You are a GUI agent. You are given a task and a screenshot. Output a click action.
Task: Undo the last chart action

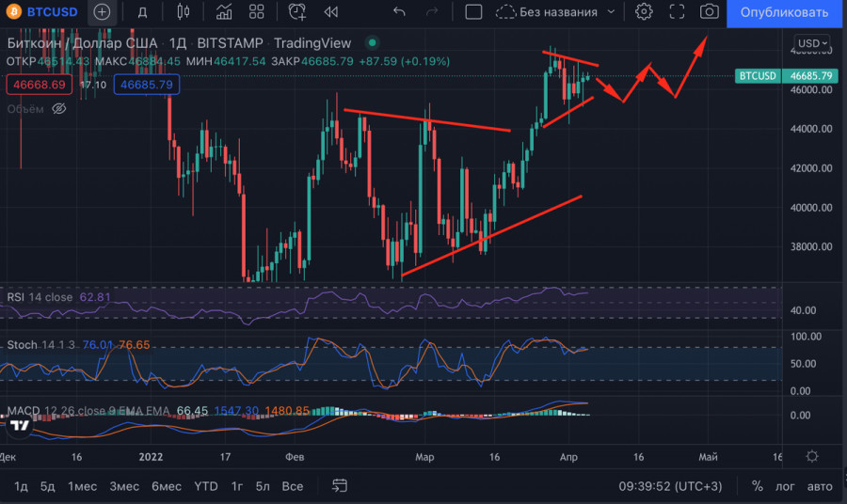[x=399, y=11]
